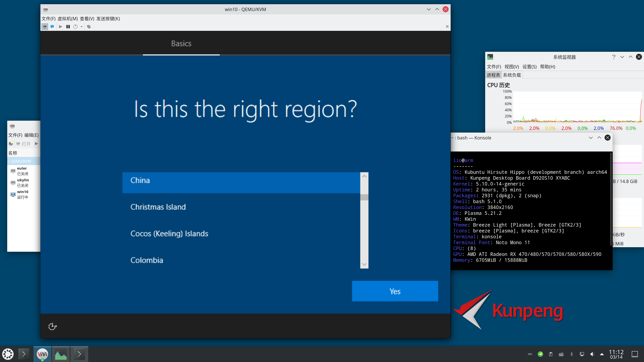The height and width of the screenshot is (362, 644).
Task: Pause the win10 virtual machine
Action: click(x=68, y=26)
